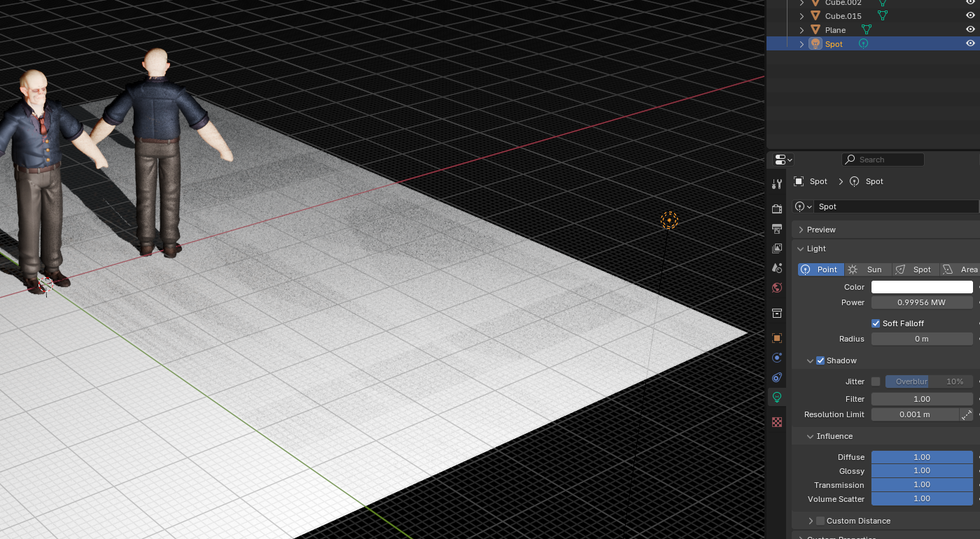Open the View Layer properties tab
The height and width of the screenshot is (539, 980).
776,248
